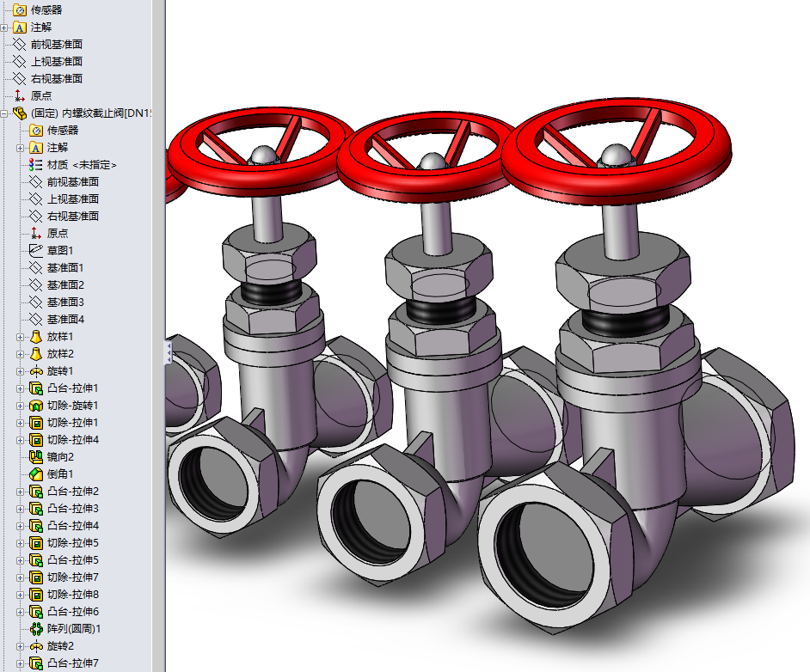
Task: Click the 镜向2 mirror feature icon
Action: [36, 457]
